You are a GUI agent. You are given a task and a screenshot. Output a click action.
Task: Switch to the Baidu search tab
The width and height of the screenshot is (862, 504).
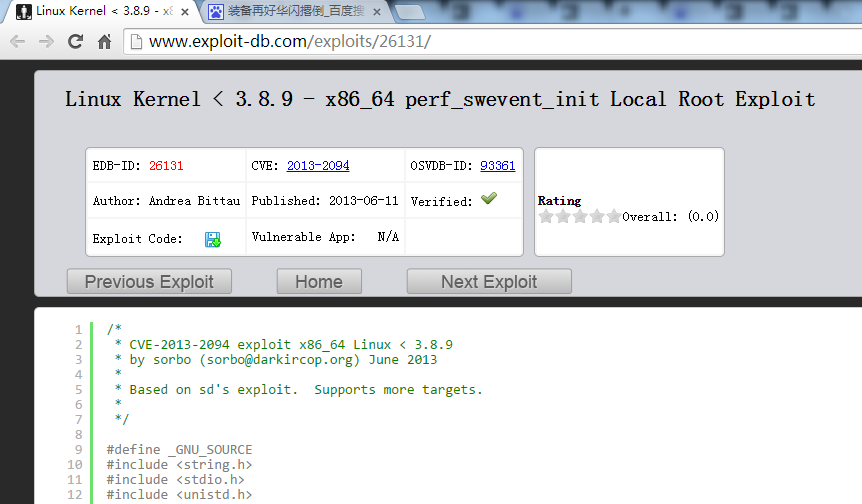point(296,12)
